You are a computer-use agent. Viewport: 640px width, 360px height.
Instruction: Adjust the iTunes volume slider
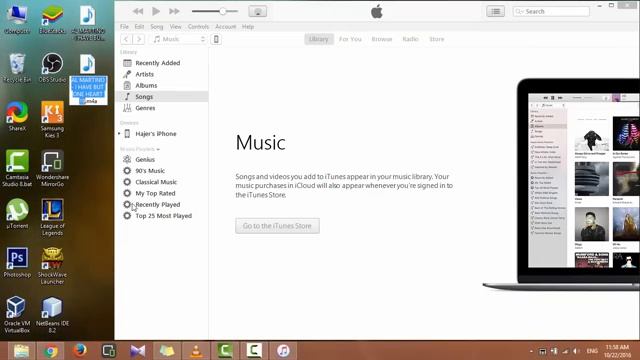(215, 11)
